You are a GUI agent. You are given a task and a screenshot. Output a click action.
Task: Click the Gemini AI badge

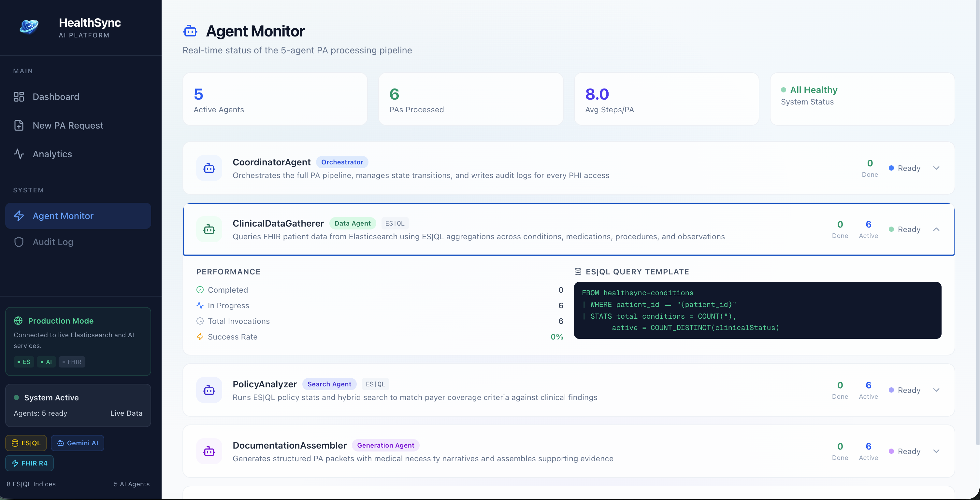78,443
